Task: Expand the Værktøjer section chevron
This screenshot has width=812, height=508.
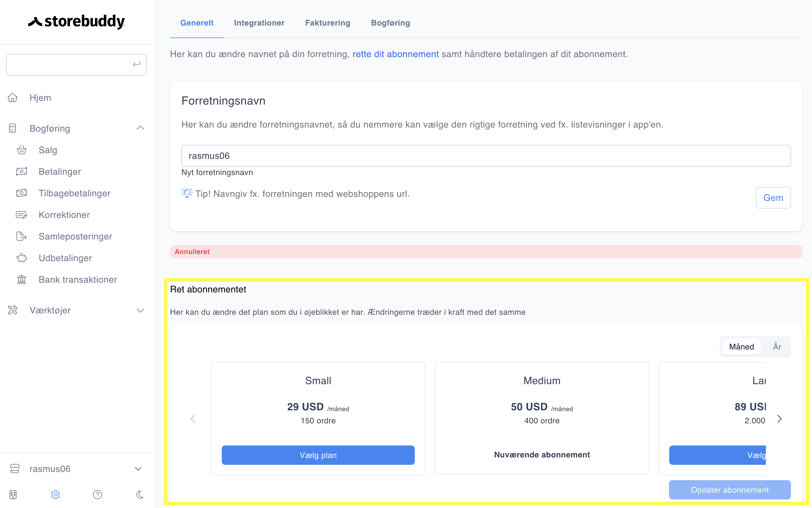Action: click(x=140, y=311)
